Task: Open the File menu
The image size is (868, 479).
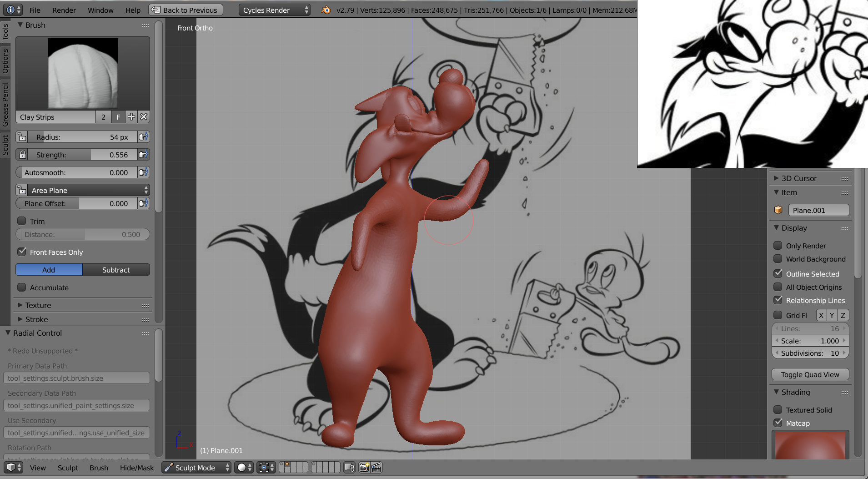Action: point(35,10)
